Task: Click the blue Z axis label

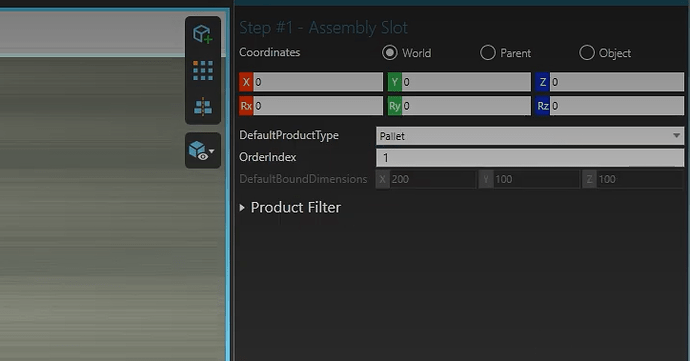Action: pyautogui.click(x=543, y=82)
